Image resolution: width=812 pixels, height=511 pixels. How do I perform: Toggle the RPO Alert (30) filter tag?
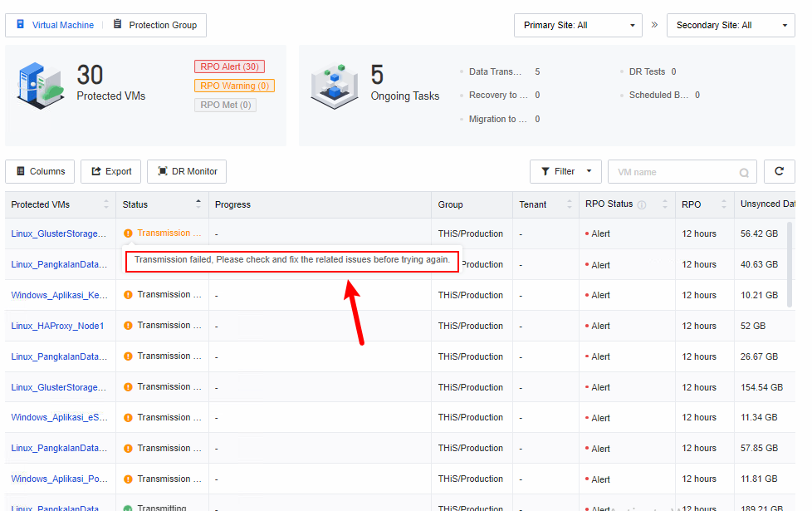(229, 66)
